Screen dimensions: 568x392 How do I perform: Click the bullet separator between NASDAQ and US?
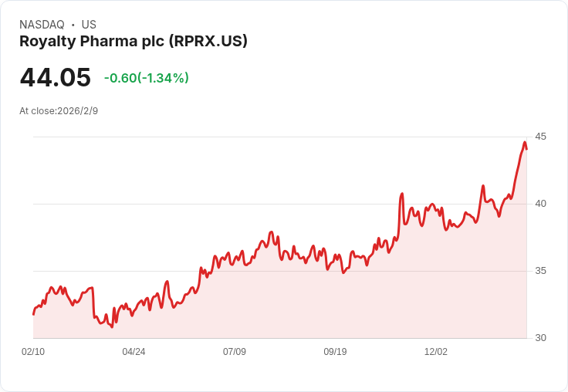click(73, 25)
